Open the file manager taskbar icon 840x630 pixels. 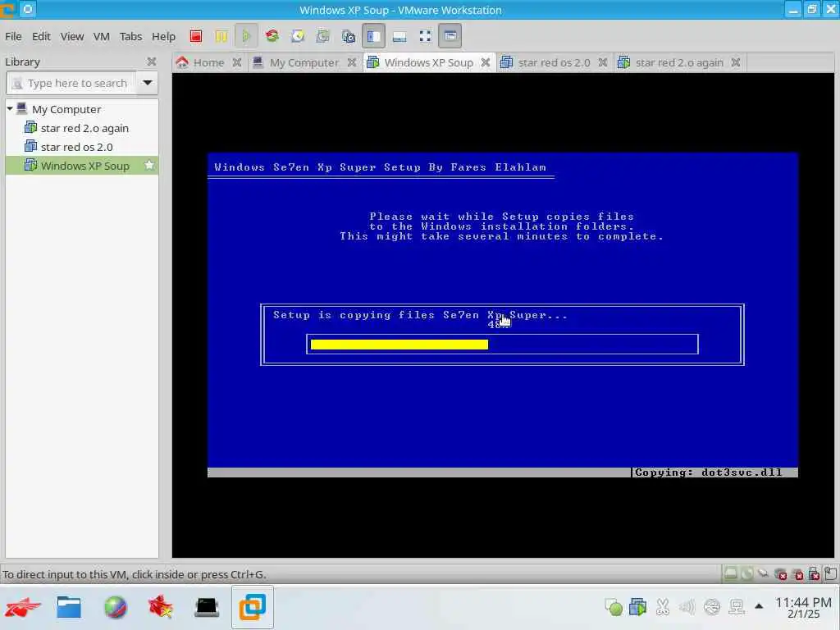(69, 608)
